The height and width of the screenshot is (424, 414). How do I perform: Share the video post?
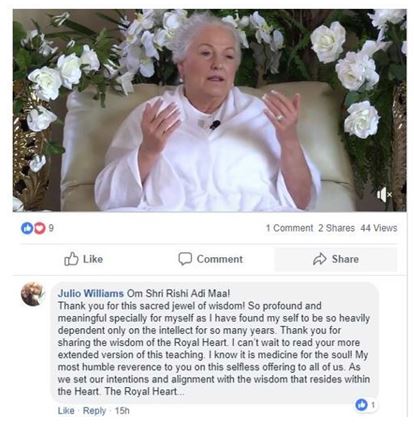336,259
